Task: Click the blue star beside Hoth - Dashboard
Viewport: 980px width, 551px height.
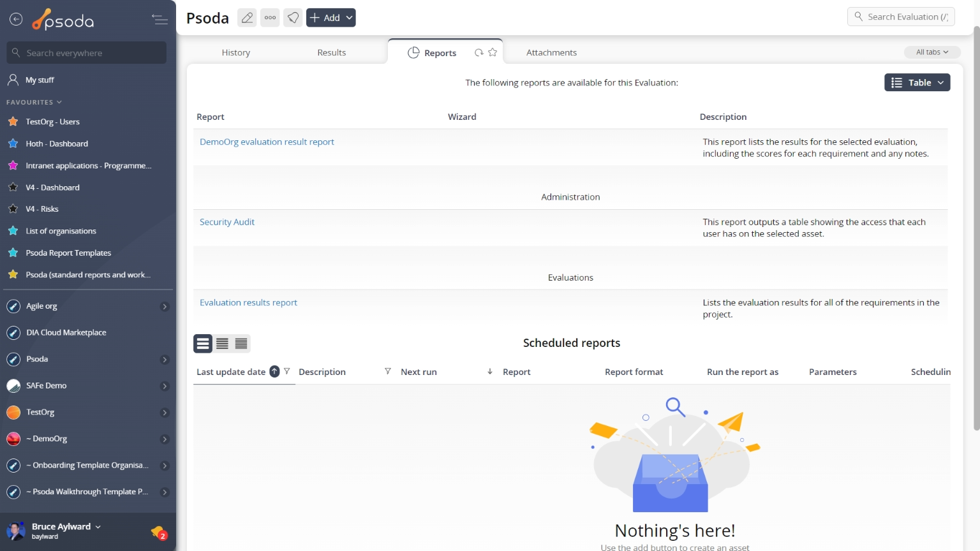Action: click(x=13, y=143)
